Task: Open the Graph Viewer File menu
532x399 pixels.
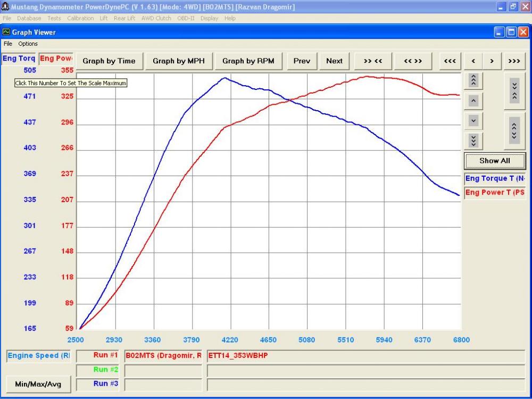Action: coord(8,44)
